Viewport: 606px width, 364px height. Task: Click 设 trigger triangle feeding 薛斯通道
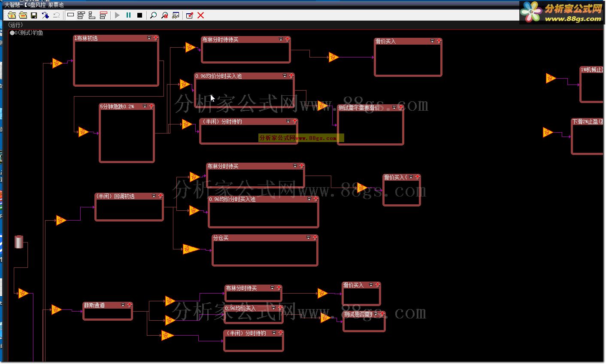point(56,309)
